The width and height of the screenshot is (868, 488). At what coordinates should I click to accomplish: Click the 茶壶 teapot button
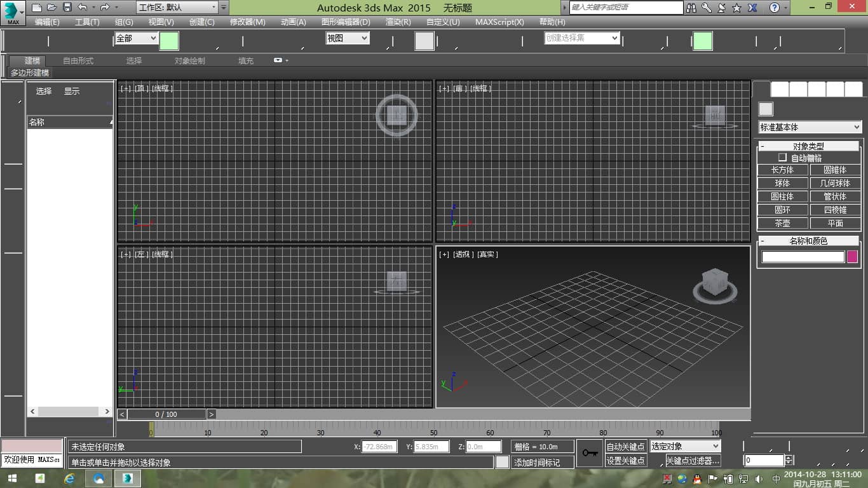(x=782, y=224)
